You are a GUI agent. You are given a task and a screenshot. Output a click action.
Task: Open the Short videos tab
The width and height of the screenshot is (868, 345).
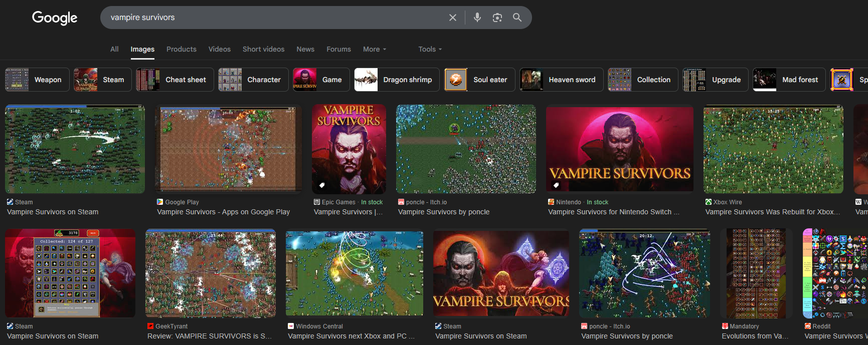click(263, 49)
